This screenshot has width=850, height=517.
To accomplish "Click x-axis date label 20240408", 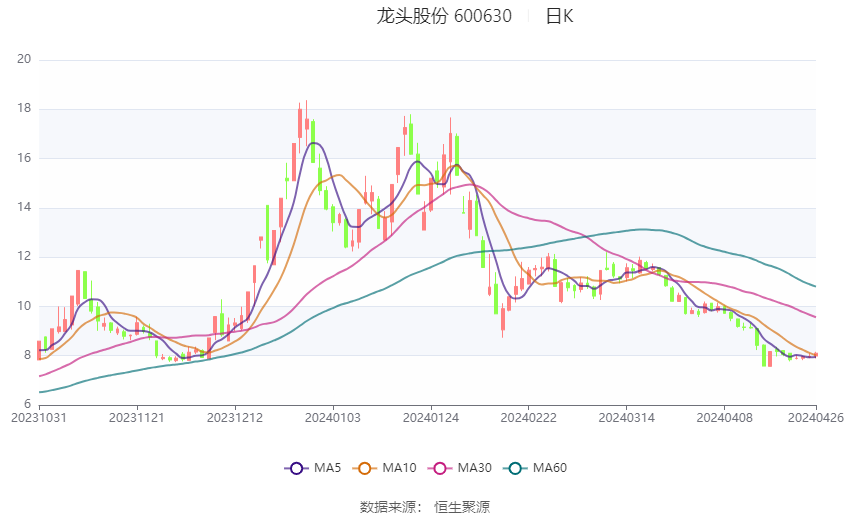I will point(725,418).
